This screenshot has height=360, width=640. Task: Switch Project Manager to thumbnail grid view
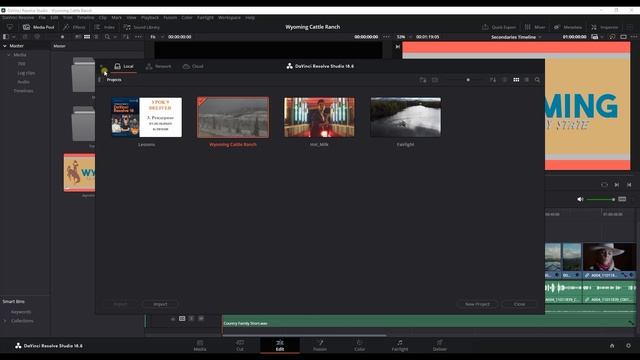pyautogui.click(x=516, y=80)
